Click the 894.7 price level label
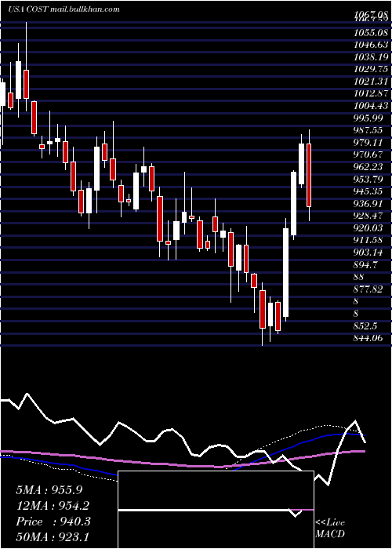Screen dimensions: 392x549 coord(366,265)
